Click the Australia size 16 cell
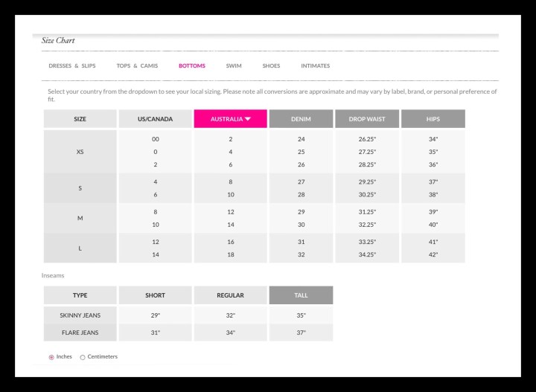 point(231,242)
